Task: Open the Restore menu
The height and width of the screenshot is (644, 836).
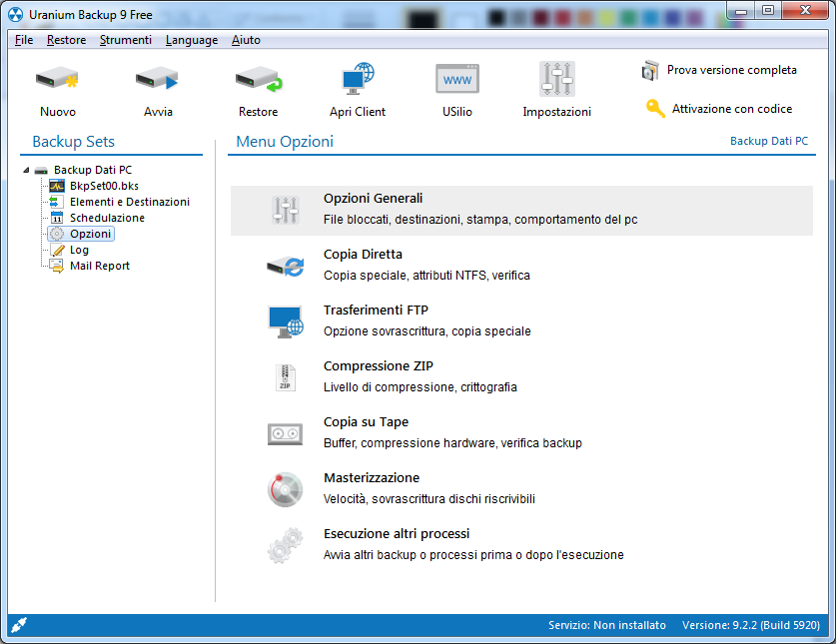Action: click(66, 40)
